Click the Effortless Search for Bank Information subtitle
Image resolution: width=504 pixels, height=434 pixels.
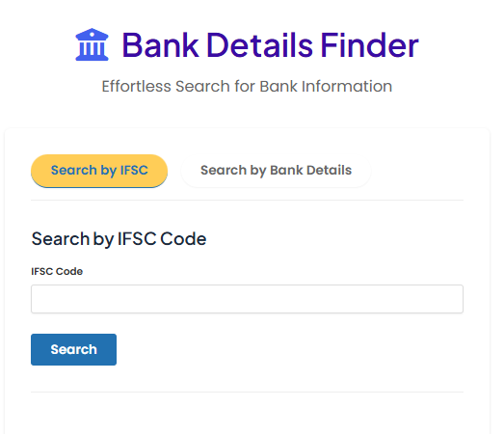pyautogui.click(x=247, y=86)
